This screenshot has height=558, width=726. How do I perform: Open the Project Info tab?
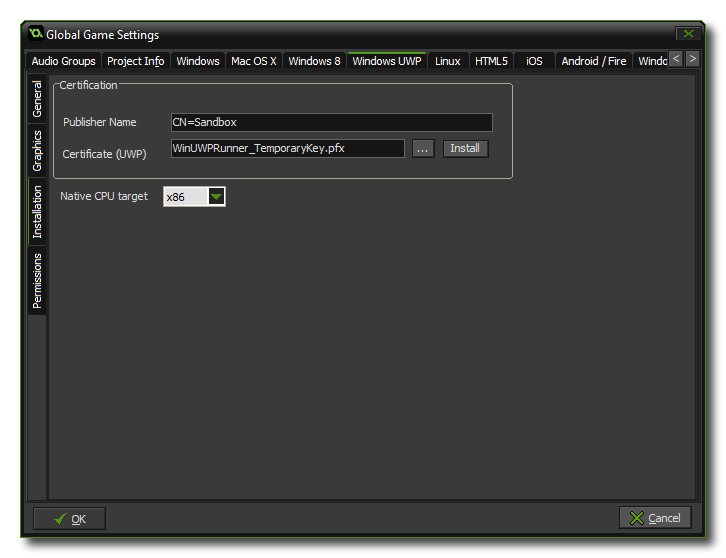pyautogui.click(x=135, y=61)
